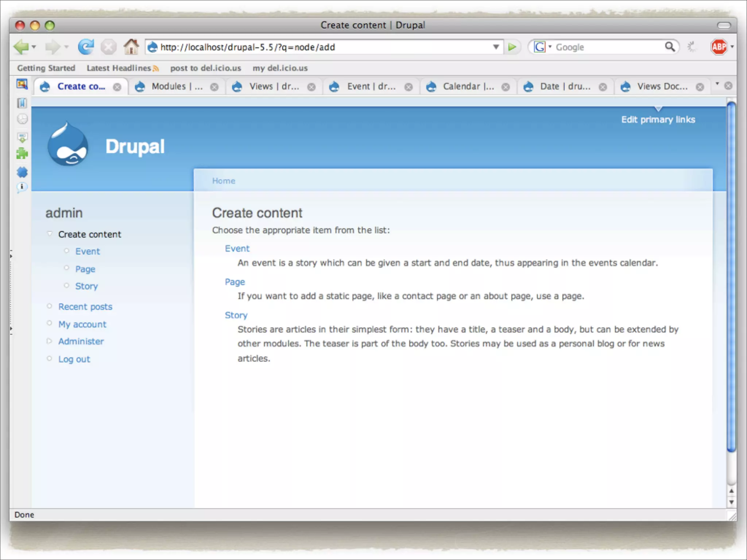Choose Story content type in main list
This screenshot has height=560, width=747.
pyautogui.click(x=236, y=315)
